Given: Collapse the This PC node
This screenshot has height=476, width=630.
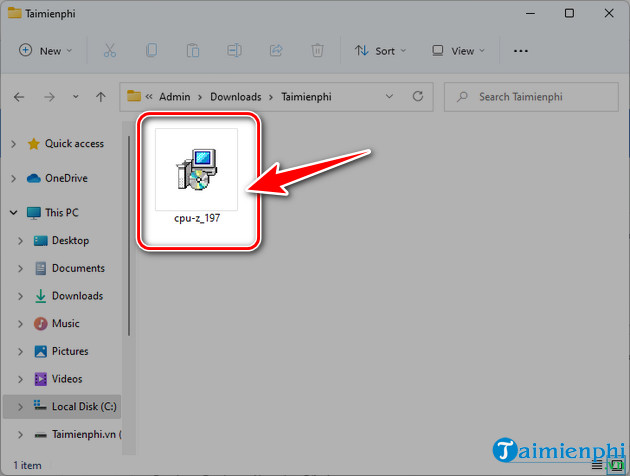Looking at the screenshot, I should (14, 212).
